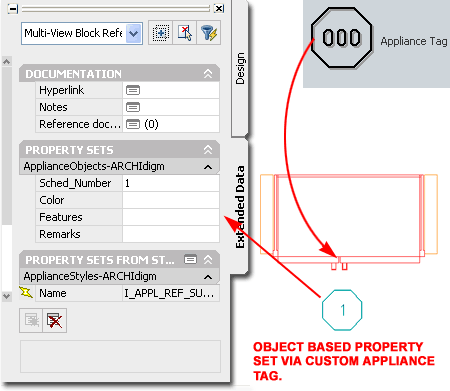This screenshot has height=391, width=450.
Task: Switch to the Extended Data tab
Action: tap(240, 207)
